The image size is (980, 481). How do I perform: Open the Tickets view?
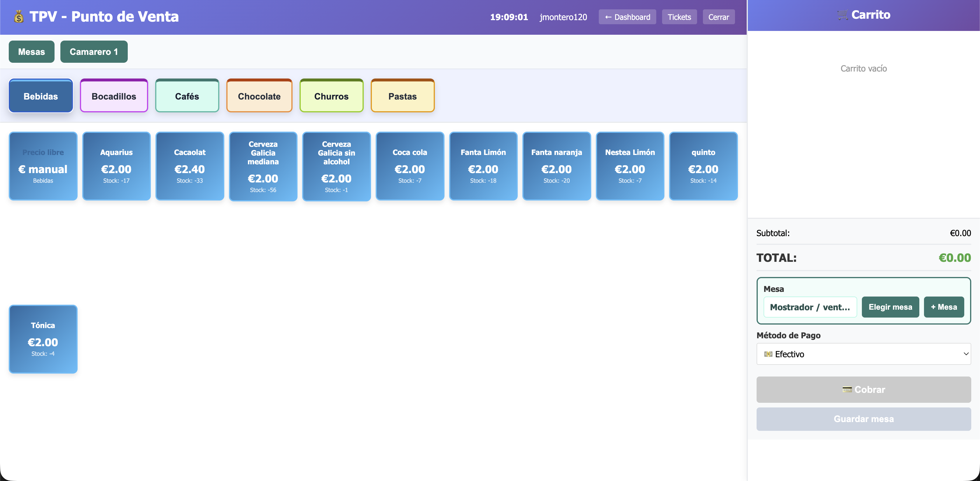pos(679,17)
